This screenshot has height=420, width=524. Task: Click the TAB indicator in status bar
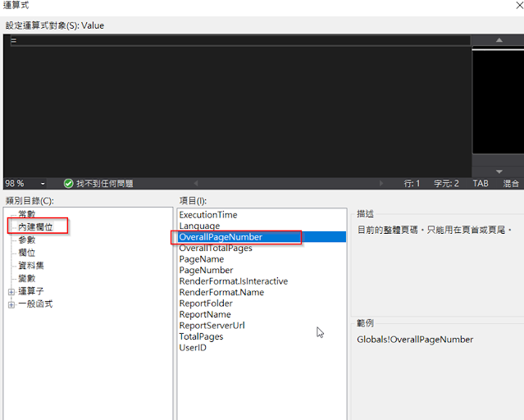[x=481, y=183]
